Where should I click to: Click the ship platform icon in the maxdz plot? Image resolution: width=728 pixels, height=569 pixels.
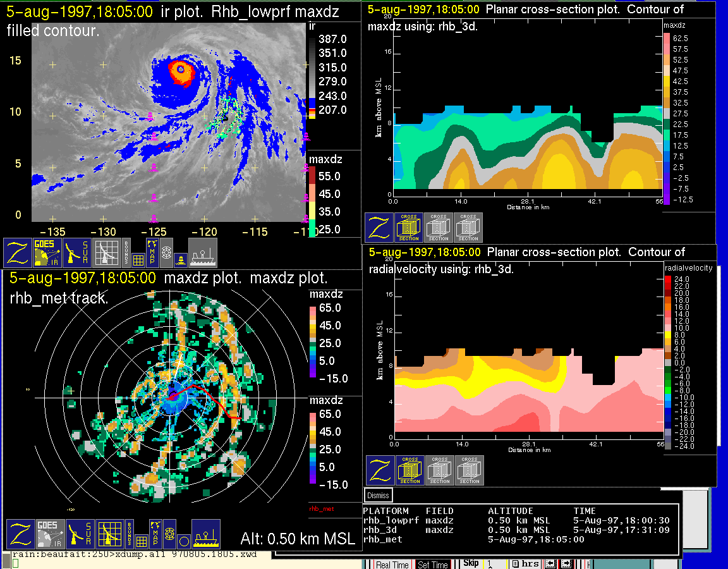[206, 534]
